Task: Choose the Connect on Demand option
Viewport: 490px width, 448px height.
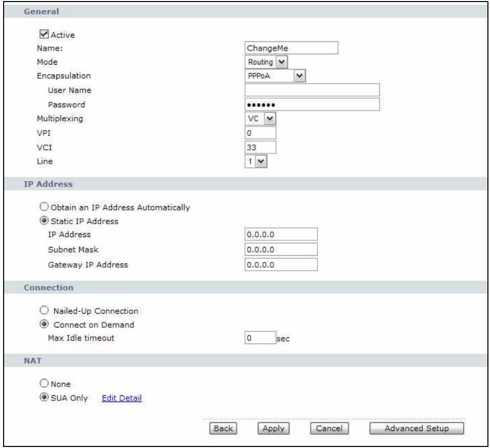Action: pyautogui.click(x=44, y=324)
